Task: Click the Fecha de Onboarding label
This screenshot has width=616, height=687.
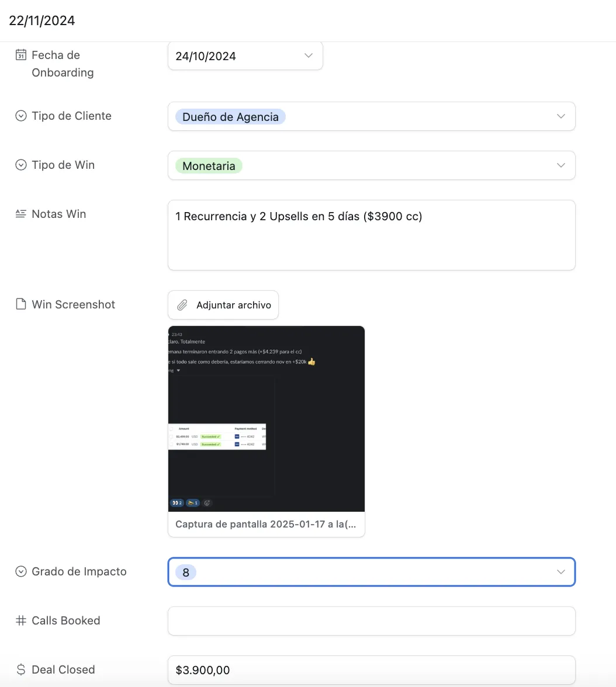Action: [x=63, y=64]
